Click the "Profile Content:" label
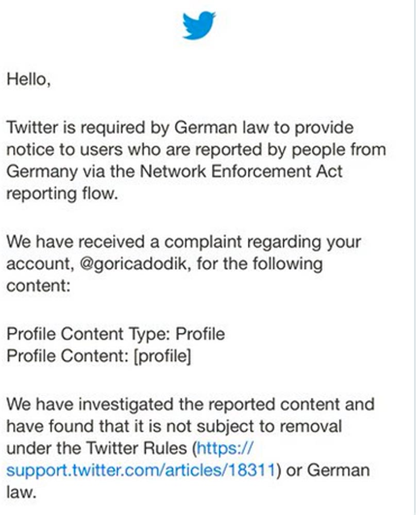The height and width of the screenshot is (515, 420). point(68,356)
